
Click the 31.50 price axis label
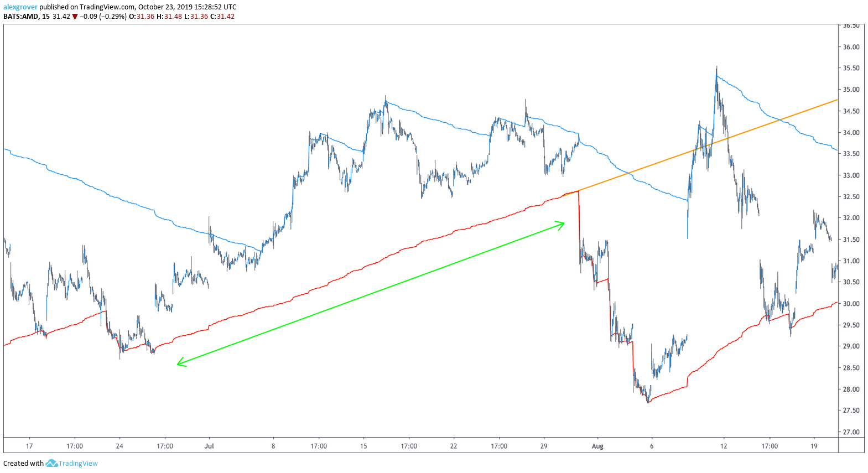[x=851, y=240]
